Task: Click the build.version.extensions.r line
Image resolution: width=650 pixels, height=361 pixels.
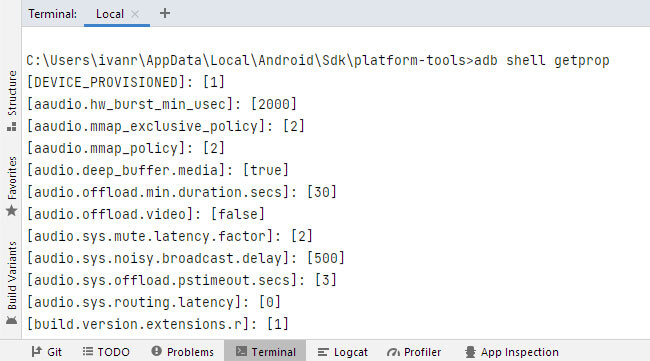Action: click(x=158, y=324)
